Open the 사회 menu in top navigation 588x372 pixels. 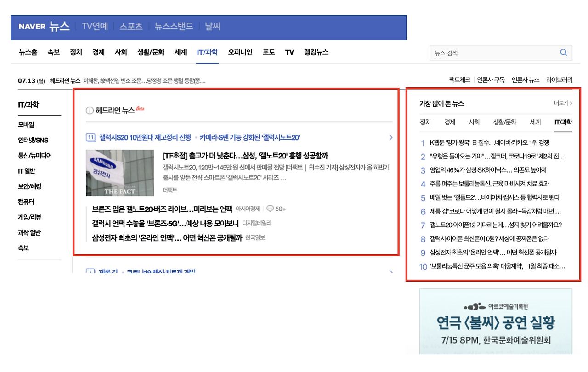tap(121, 52)
